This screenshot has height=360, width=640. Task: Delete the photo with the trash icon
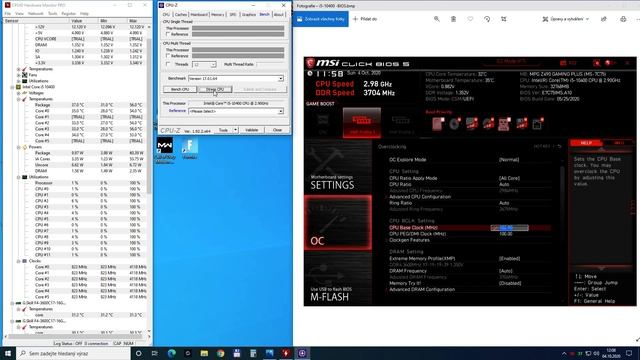pyautogui.click(x=453, y=19)
